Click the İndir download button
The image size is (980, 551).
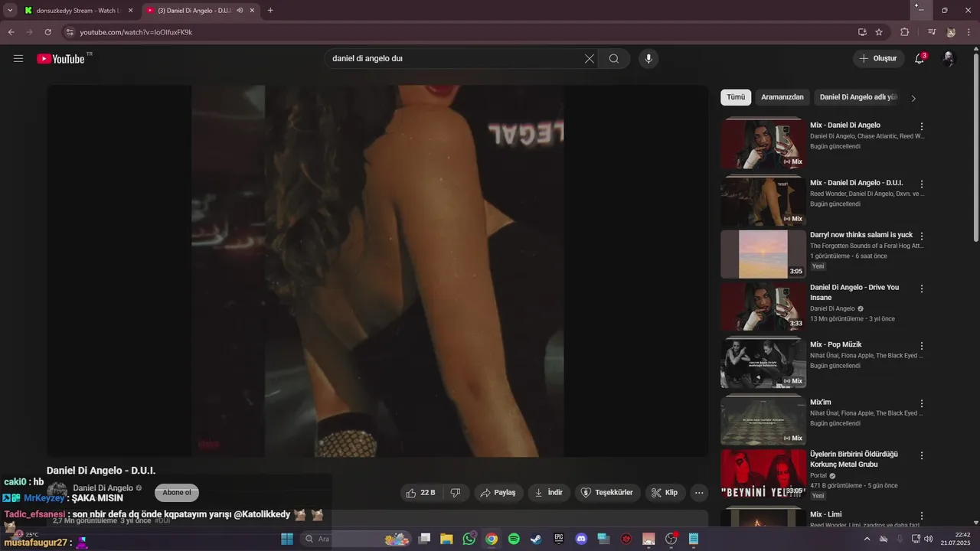coord(549,493)
